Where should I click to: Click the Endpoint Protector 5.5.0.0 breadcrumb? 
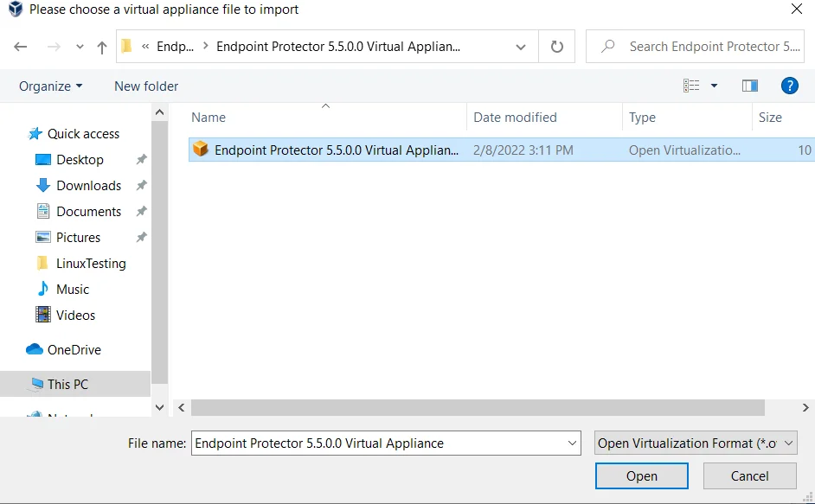coord(337,47)
